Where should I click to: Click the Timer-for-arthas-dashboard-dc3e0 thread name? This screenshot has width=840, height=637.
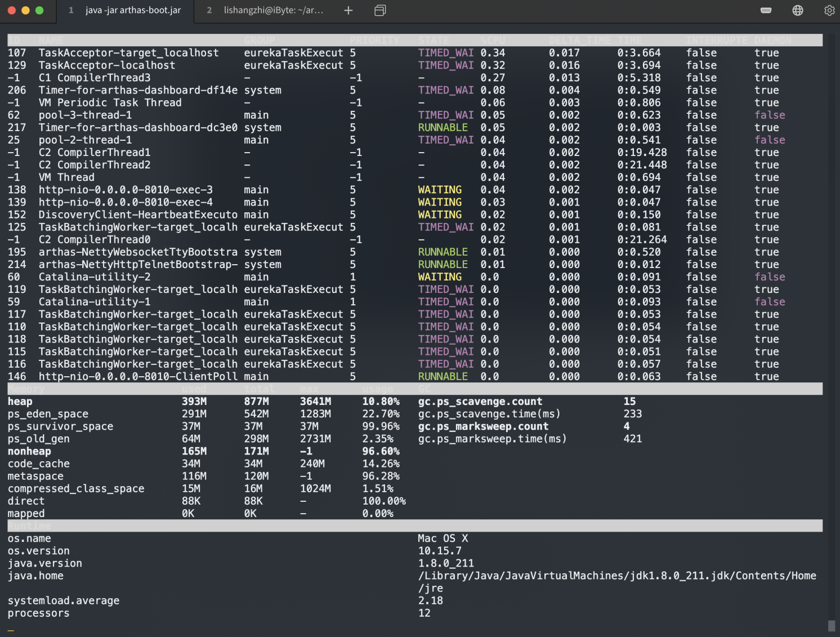pyautogui.click(x=138, y=127)
